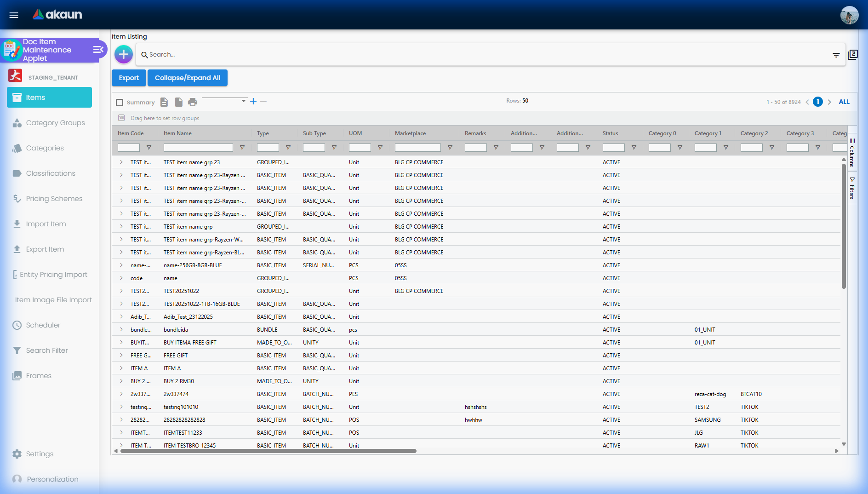Click the print icon in grid toolbar
This screenshot has width=868, height=494.
[x=193, y=102]
